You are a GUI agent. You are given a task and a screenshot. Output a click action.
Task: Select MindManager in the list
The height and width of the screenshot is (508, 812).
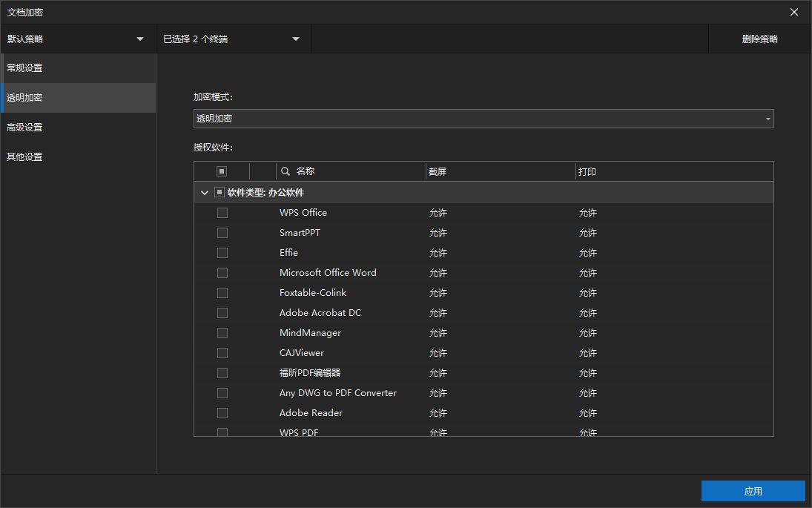click(x=310, y=333)
